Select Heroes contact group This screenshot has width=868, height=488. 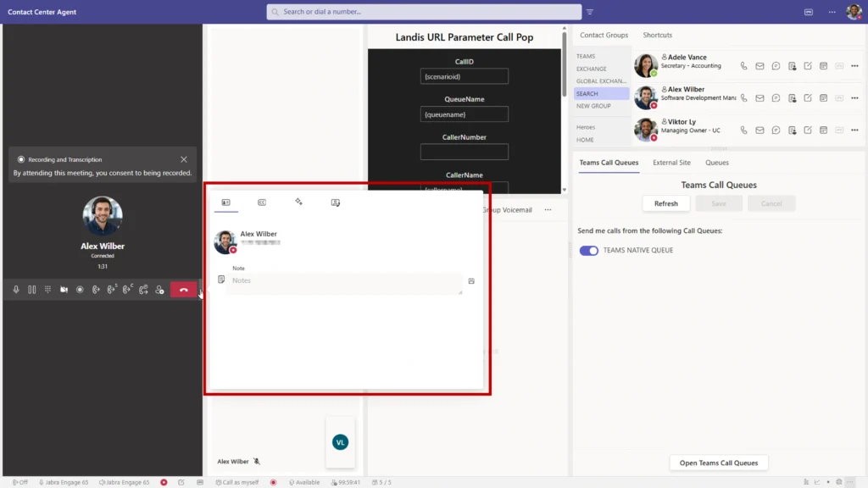pos(586,127)
